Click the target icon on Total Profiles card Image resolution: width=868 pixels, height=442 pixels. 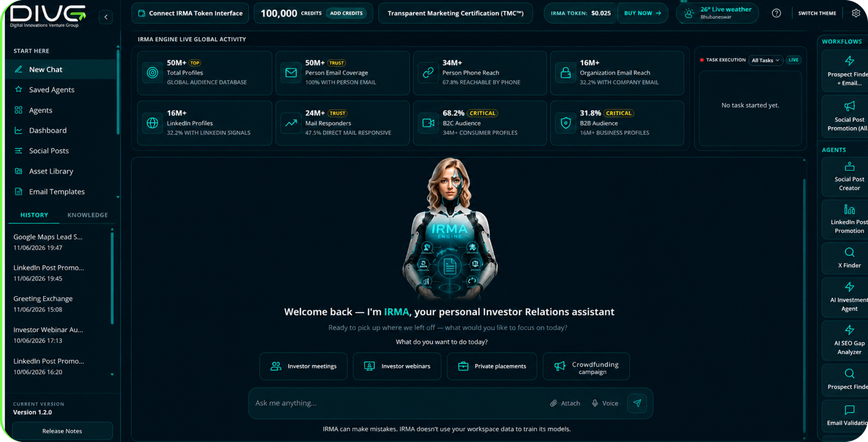pyautogui.click(x=153, y=73)
